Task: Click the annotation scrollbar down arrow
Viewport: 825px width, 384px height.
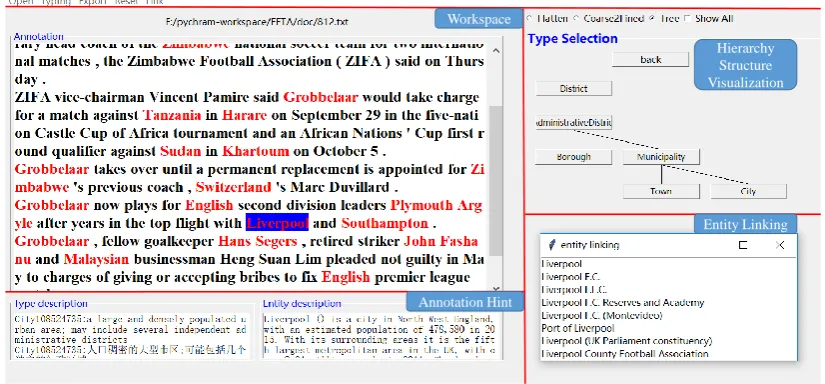Action: click(496, 288)
